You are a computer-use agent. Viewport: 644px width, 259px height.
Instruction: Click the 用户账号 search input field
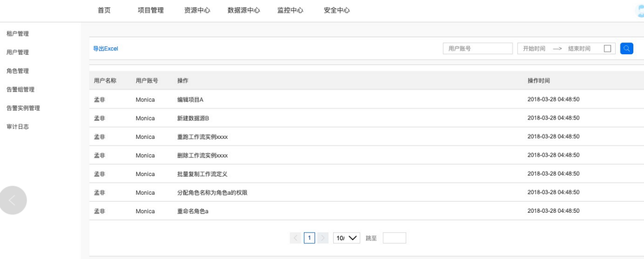(477, 49)
